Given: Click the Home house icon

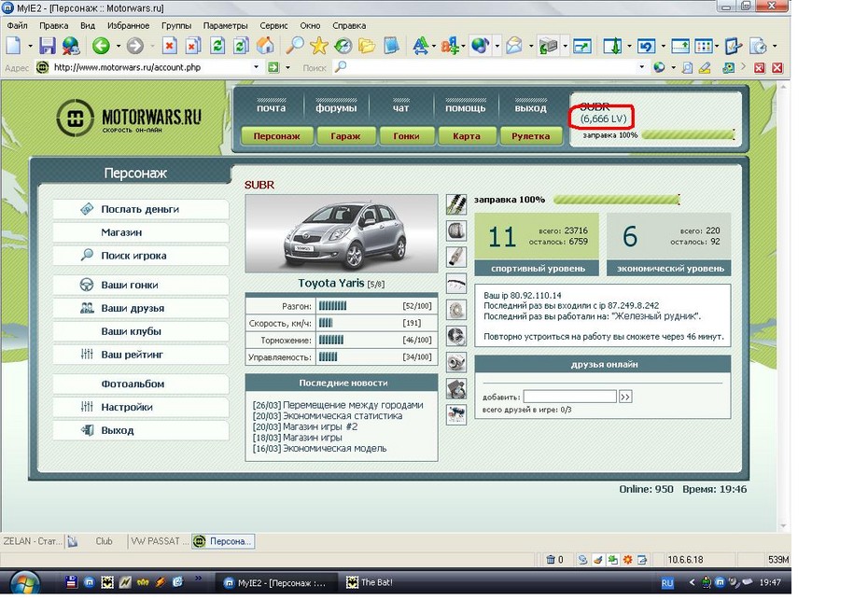Looking at the screenshot, I should (265, 46).
